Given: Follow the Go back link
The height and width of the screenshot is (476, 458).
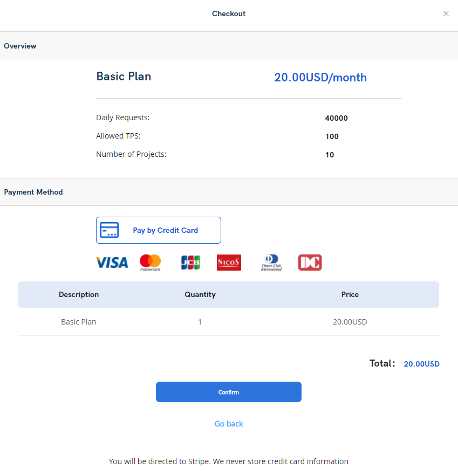Looking at the screenshot, I should (229, 424).
